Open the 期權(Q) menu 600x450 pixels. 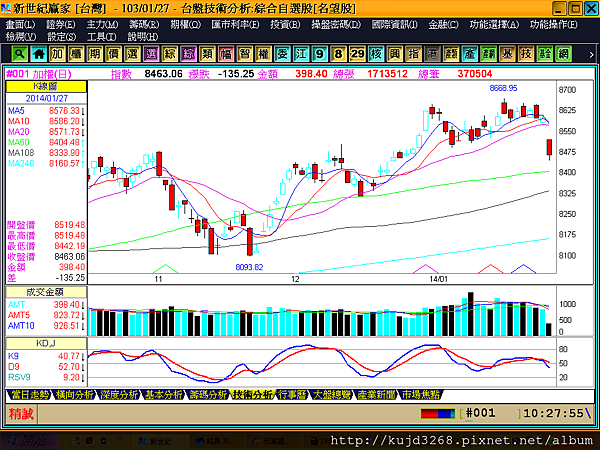pos(185,24)
